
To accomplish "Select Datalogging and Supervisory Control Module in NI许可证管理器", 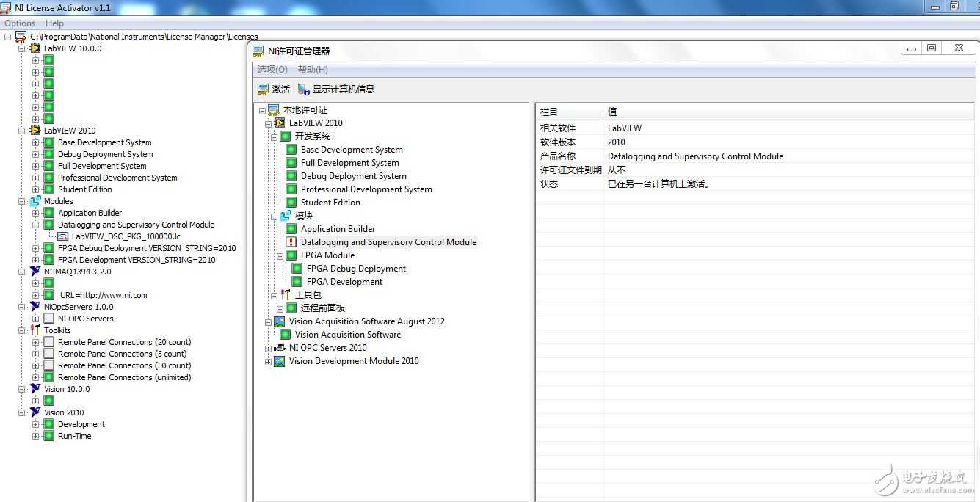I will tap(388, 242).
